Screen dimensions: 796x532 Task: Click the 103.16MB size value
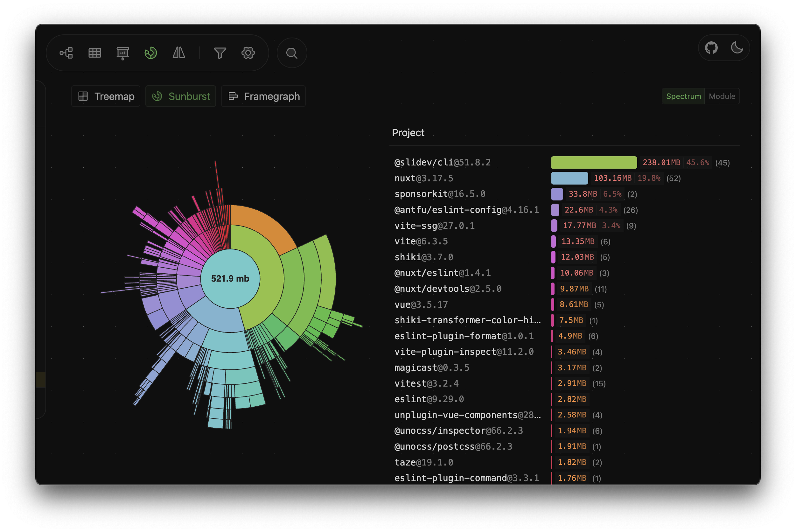pyautogui.click(x=612, y=178)
